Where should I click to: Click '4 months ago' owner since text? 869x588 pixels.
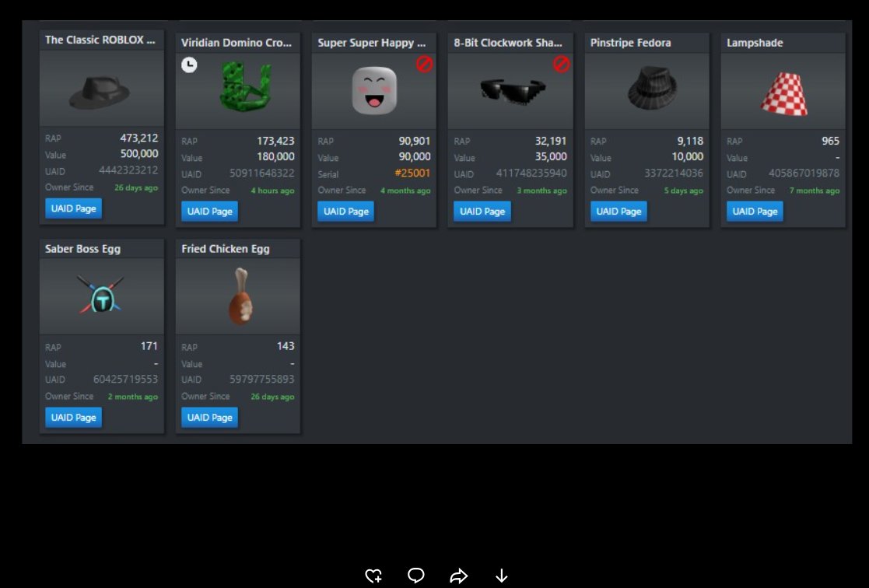[x=405, y=191]
